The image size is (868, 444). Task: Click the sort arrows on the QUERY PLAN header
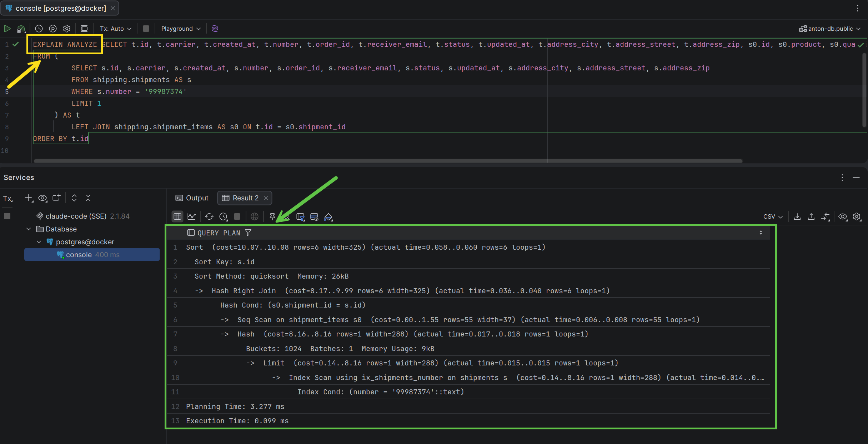761,233
